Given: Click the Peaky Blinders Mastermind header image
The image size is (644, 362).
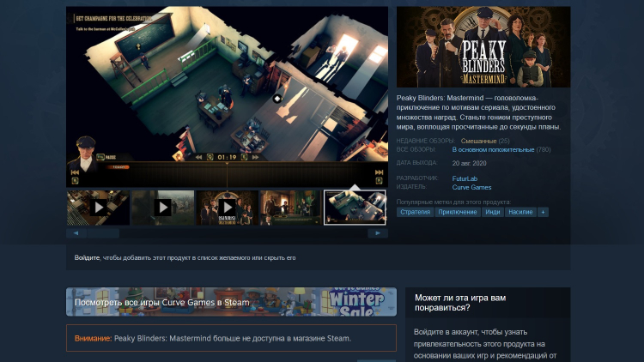Looking at the screenshot, I should tap(483, 47).
